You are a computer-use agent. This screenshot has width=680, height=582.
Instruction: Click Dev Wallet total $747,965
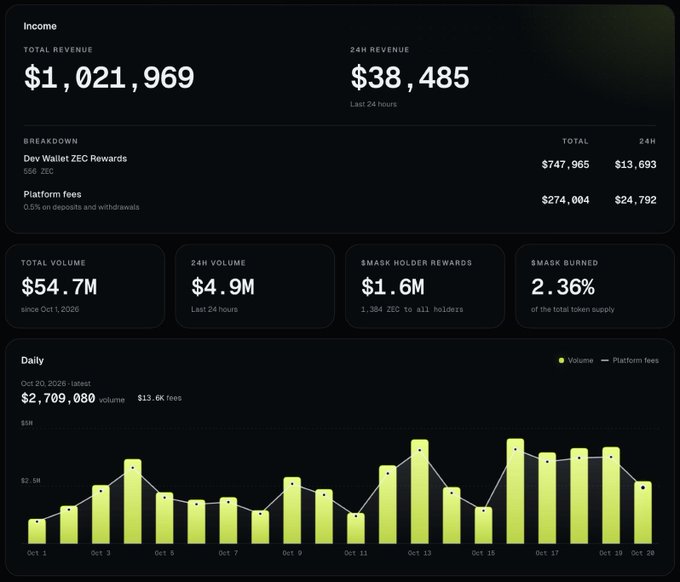tap(566, 165)
